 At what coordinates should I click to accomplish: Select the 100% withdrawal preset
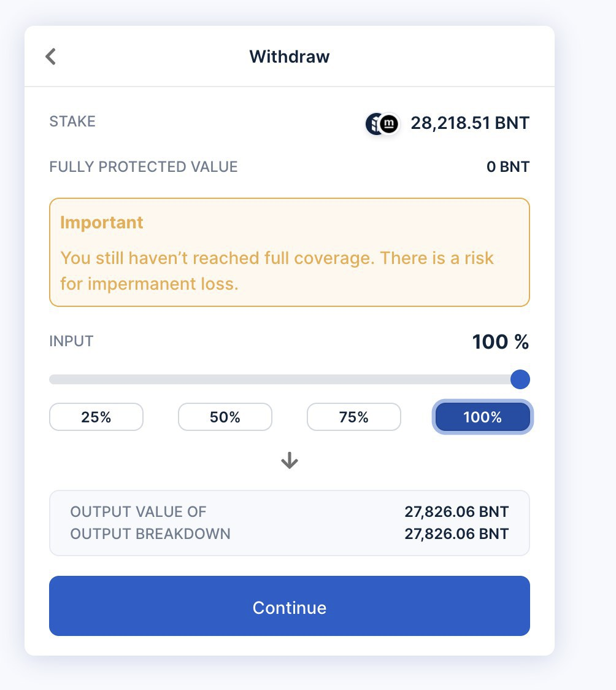click(482, 417)
